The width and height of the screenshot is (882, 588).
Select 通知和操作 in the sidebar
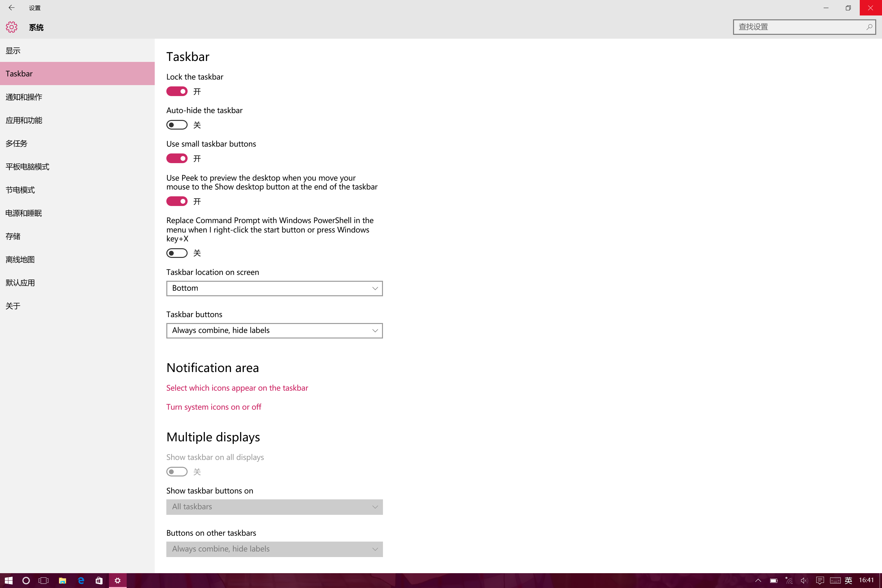tap(24, 97)
